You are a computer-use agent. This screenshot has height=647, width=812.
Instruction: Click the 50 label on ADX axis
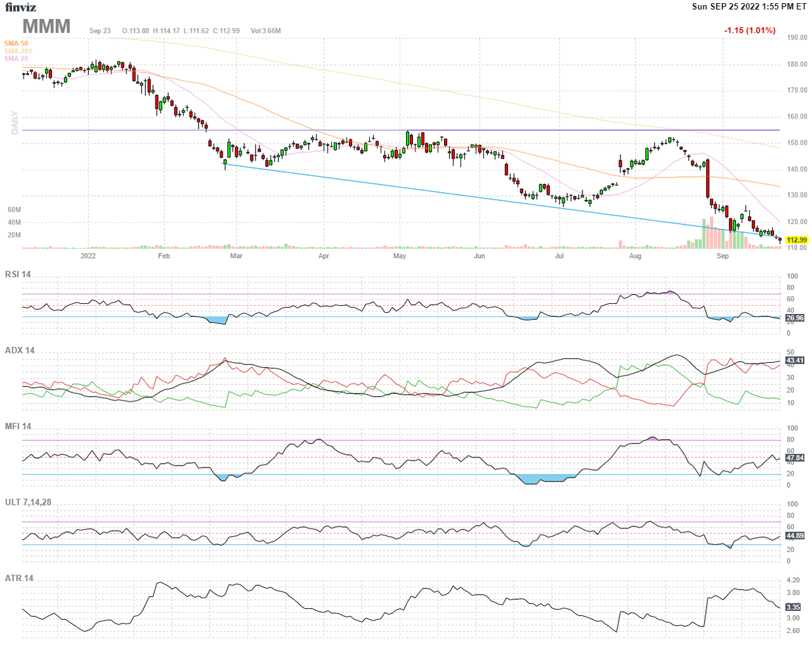[x=790, y=352]
